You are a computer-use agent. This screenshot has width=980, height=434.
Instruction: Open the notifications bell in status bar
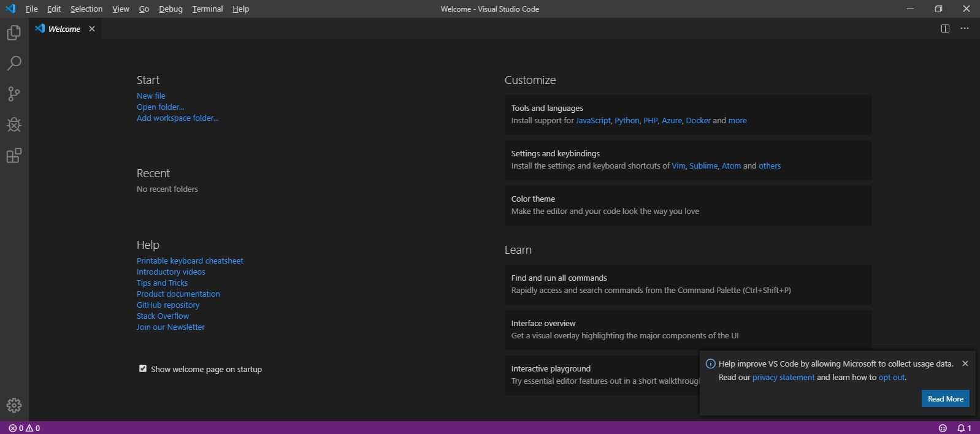pyautogui.click(x=964, y=428)
